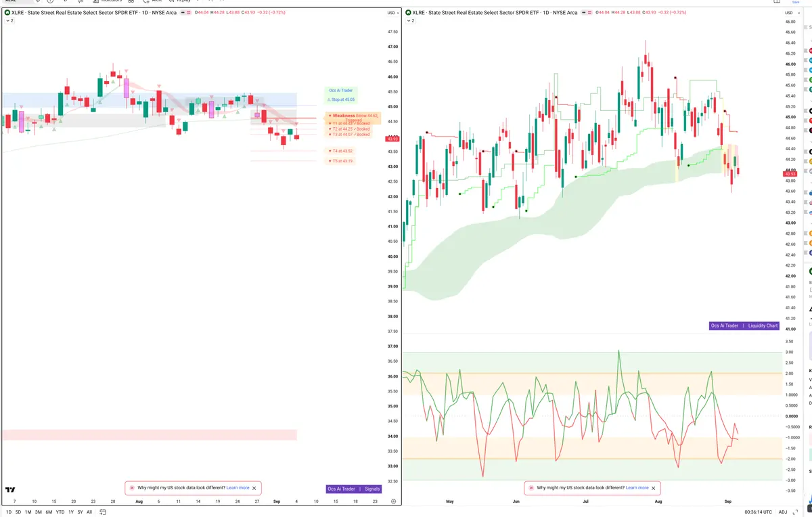Image resolution: width=812 pixels, height=517 pixels.
Task: Select the 1D time range
Action: (8, 512)
